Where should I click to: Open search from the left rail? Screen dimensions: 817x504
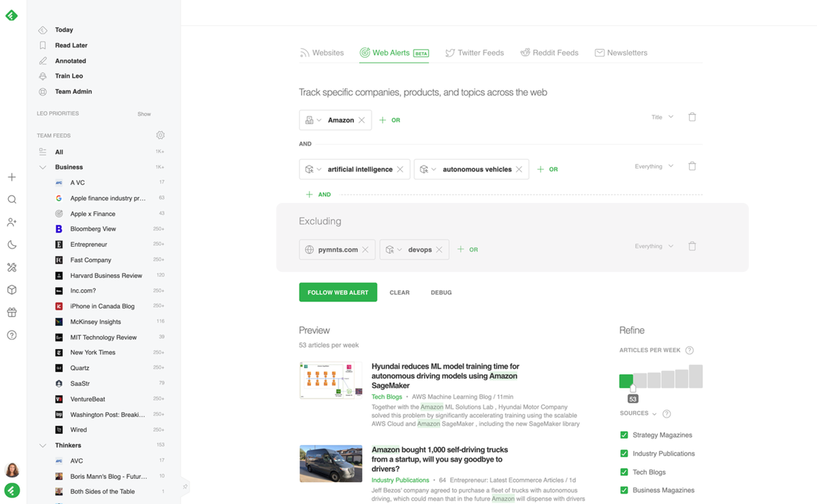[x=11, y=199]
